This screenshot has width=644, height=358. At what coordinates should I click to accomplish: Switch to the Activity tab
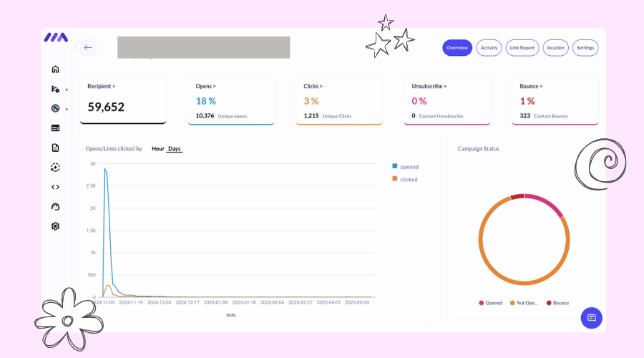[x=489, y=48]
